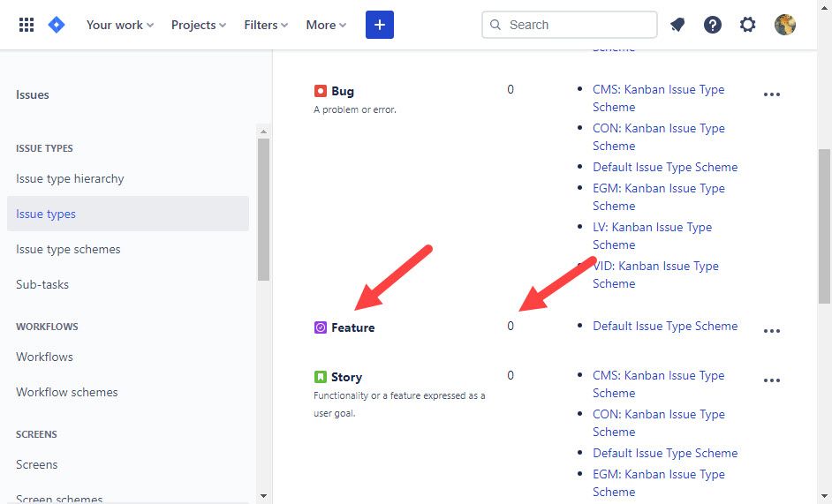
Task: Open Feature's Default Issue Type Scheme link
Action: tap(665, 326)
